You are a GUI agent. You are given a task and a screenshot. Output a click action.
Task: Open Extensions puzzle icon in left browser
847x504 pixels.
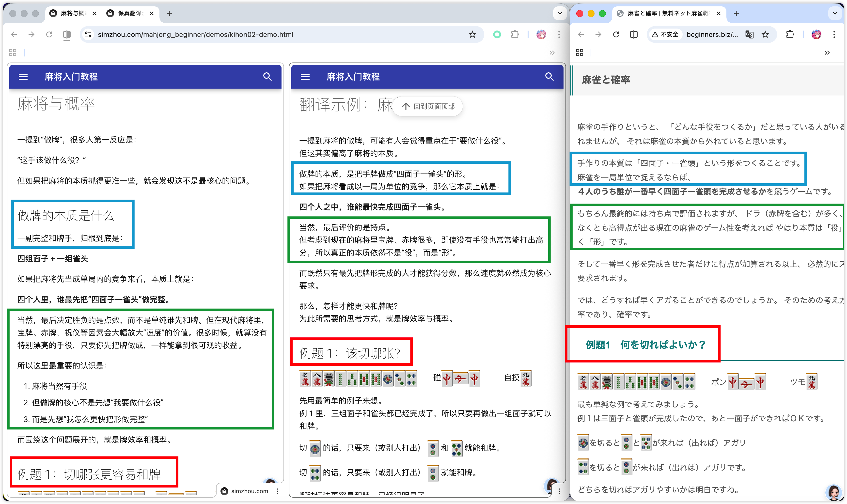tap(515, 34)
